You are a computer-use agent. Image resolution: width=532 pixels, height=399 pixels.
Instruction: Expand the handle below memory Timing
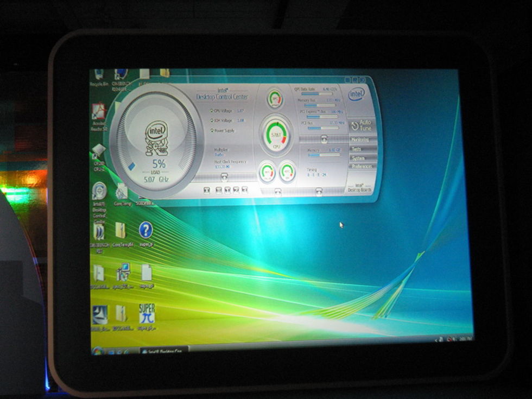tap(319, 192)
